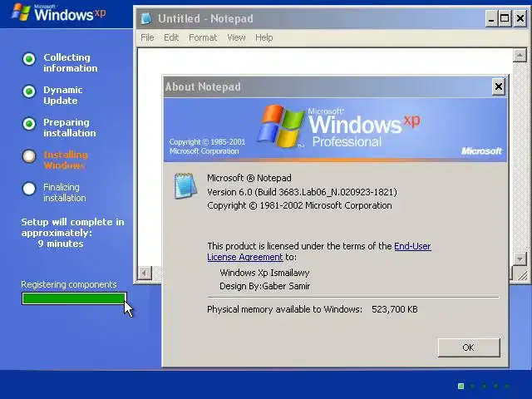This screenshot has height=399, width=532.
Task: Click the Preparing installation step indicator
Action: click(x=29, y=124)
